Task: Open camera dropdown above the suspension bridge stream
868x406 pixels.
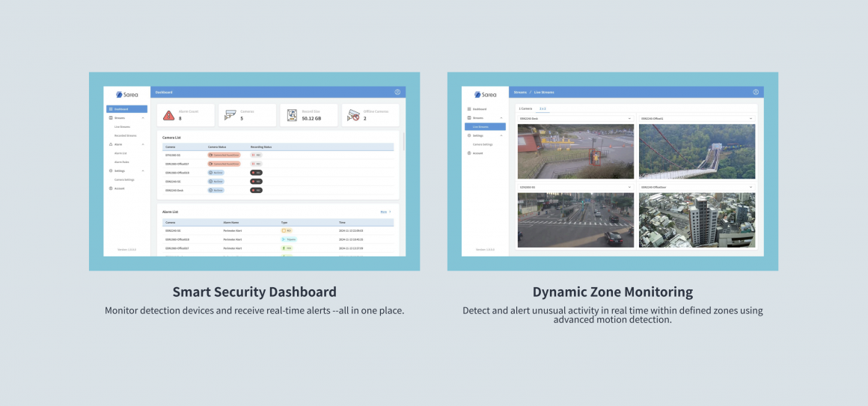Action: pyautogui.click(x=697, y=118)
